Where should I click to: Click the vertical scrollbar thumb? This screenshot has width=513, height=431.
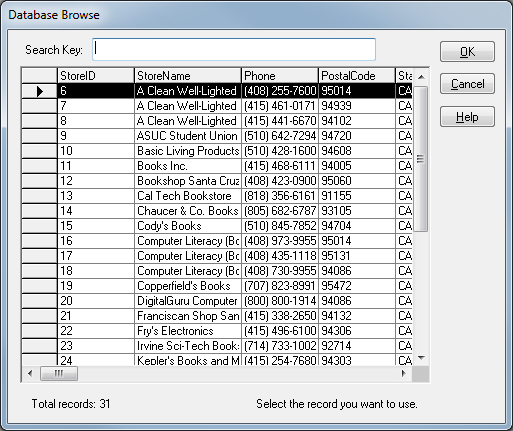tap(421, 159)
